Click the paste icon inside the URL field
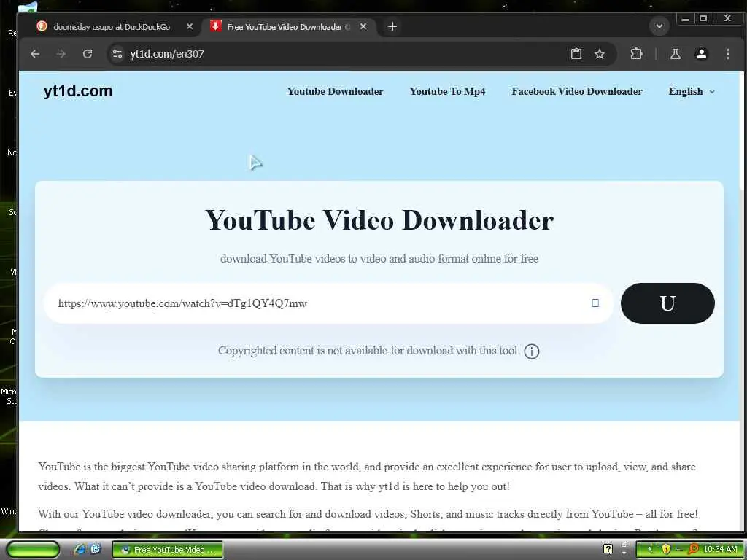The height and width of the screenshot is (560, 747). tap(595, 303)
